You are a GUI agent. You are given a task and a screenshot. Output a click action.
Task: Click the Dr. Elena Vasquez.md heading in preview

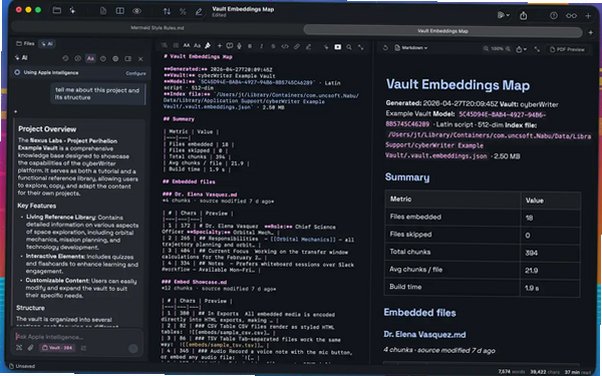pyautogui.click(x=425, y=335)
